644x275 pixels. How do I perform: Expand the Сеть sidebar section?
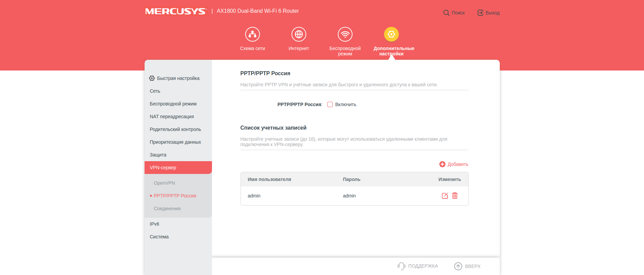pyautogui.click(x=155, y=91)
